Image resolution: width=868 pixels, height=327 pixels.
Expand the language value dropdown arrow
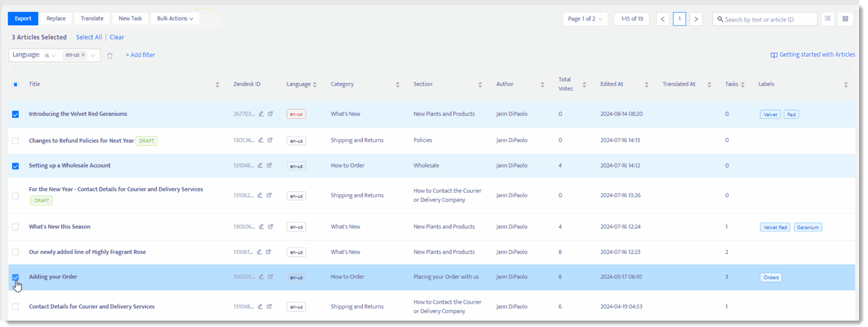point(94,55)
